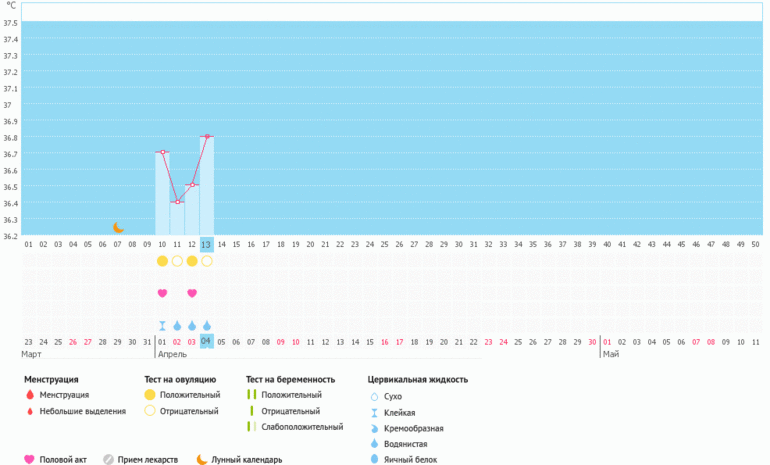Click the negative ovulation test circle on day 11
The height and width of the screenshot is (465, 770).
coord(177,261)
